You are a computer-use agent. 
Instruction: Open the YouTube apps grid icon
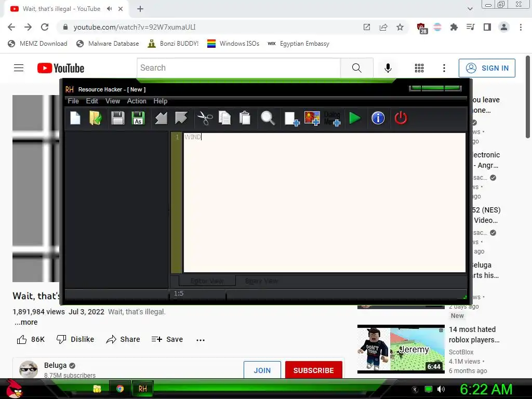419,68
